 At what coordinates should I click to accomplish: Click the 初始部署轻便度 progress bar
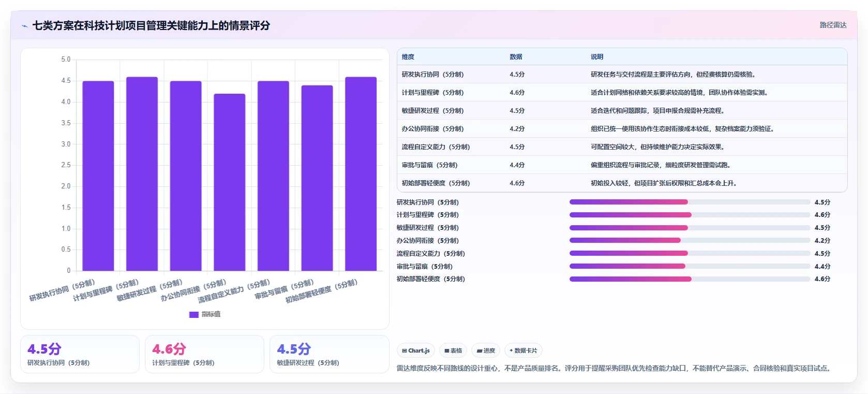pos(690,279)
